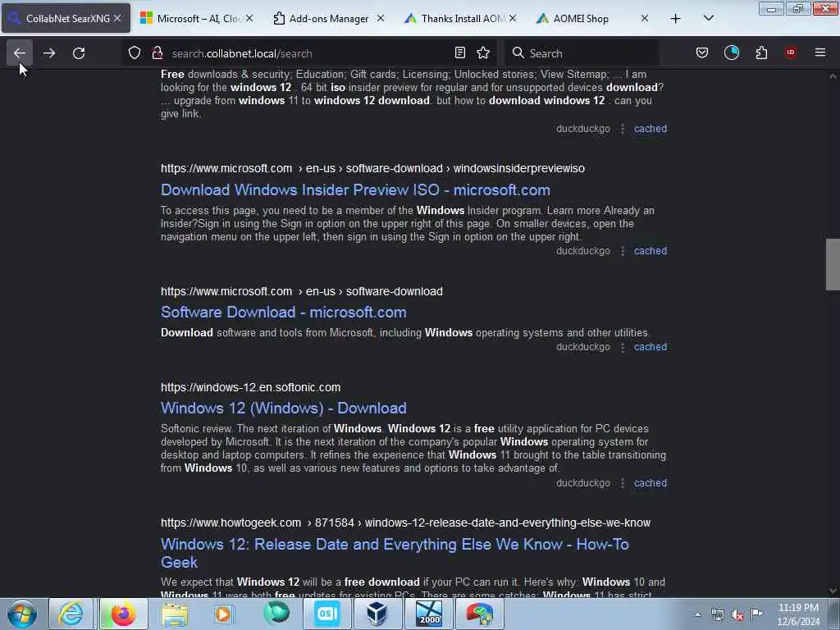This screenshot has width=840, height=630.
Task: Open Firefox account circle icon
Action: pyautogui.click(x=731, y=52)
